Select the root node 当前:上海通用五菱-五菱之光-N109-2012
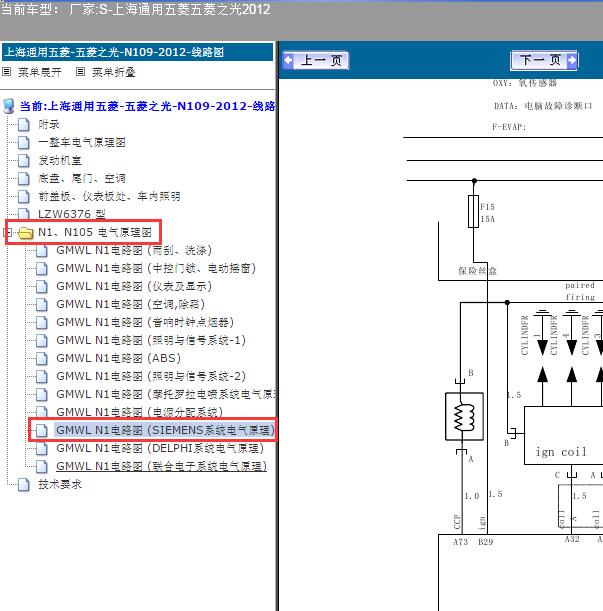 pyautogui.click(x=147, y=106)
